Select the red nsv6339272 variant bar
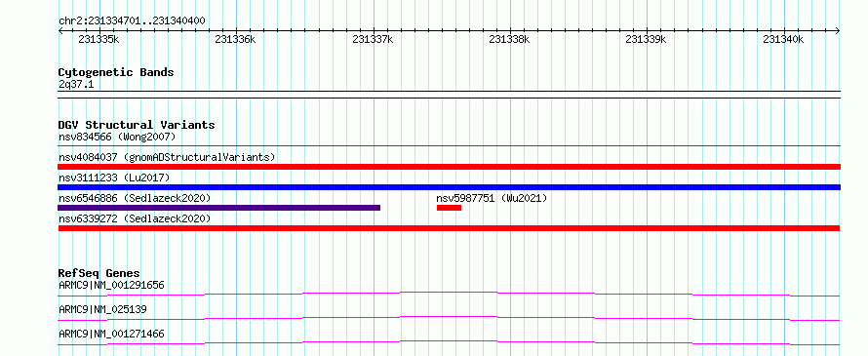Image resolution: width=868 pixels, height=356 pixels. pos(449,228)
